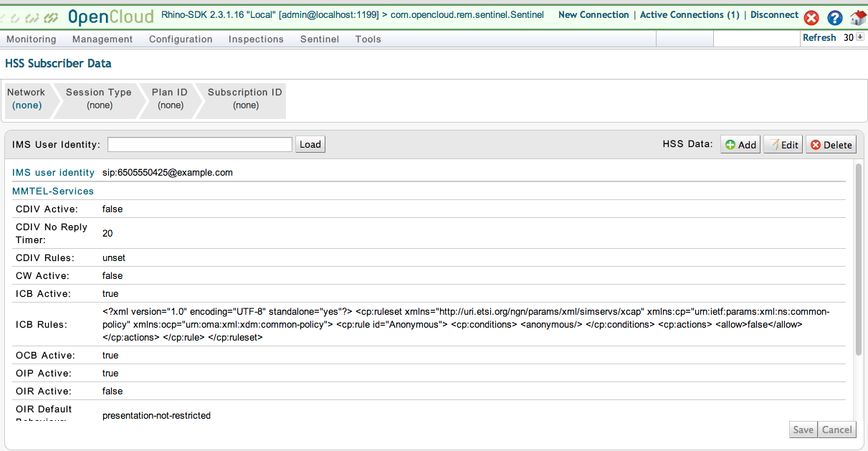Open the Configuration menu
Viewport: 868px width, 451px height.
(x=180, y=39)
